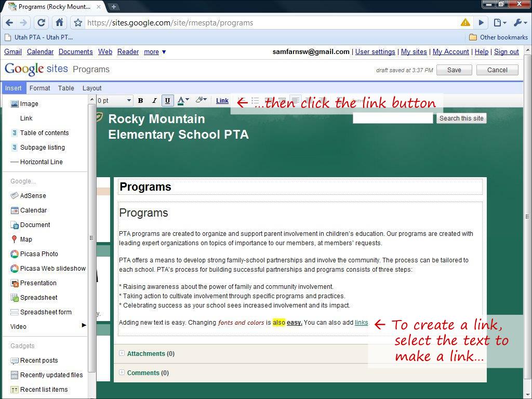Click the Programs page title field

point(300,187)
